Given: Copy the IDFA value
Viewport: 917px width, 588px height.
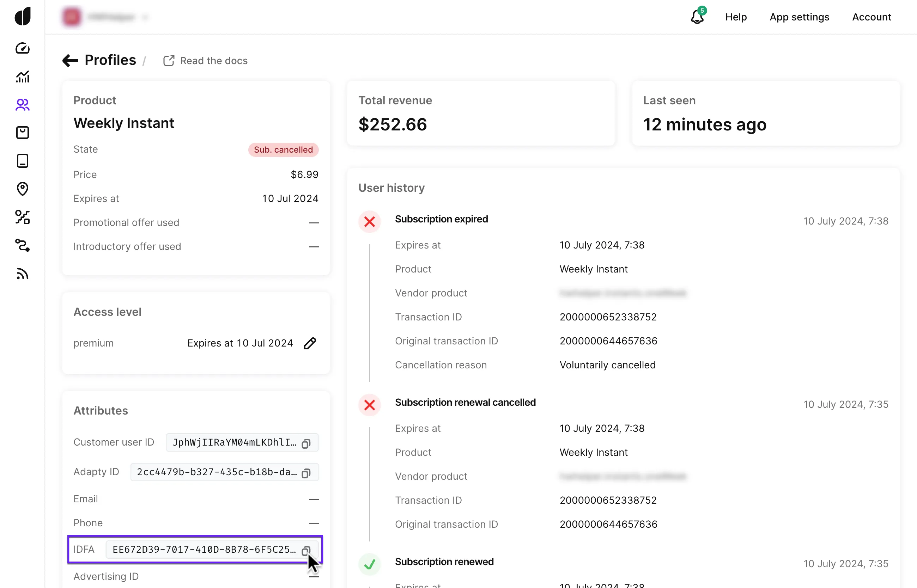Looking at the screenshot, I should click(x=306, y=551).
